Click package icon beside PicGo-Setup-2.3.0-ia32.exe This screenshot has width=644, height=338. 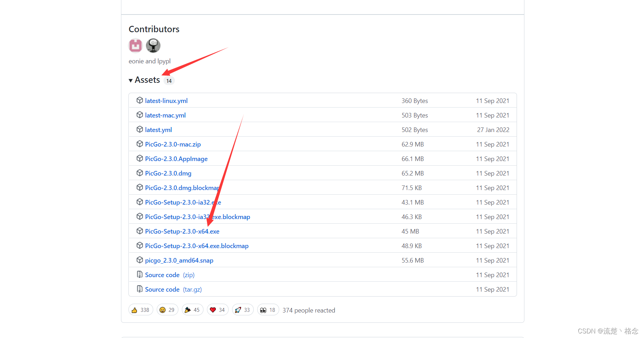click(140, 202)
